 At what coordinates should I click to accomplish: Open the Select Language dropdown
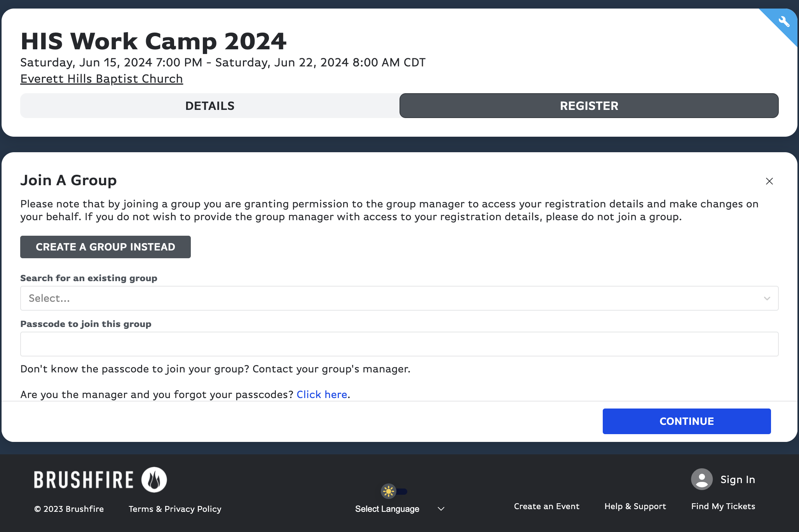point(399,509)
